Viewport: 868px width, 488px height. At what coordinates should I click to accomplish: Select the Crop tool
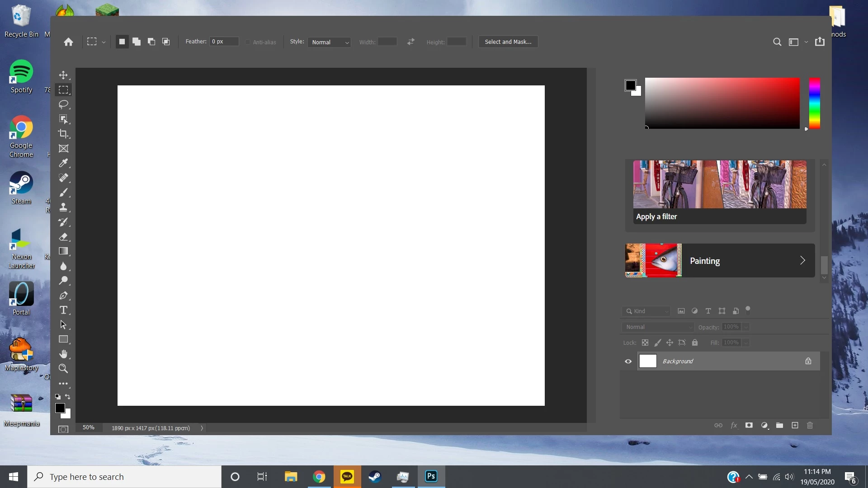[x=63, y=134]
